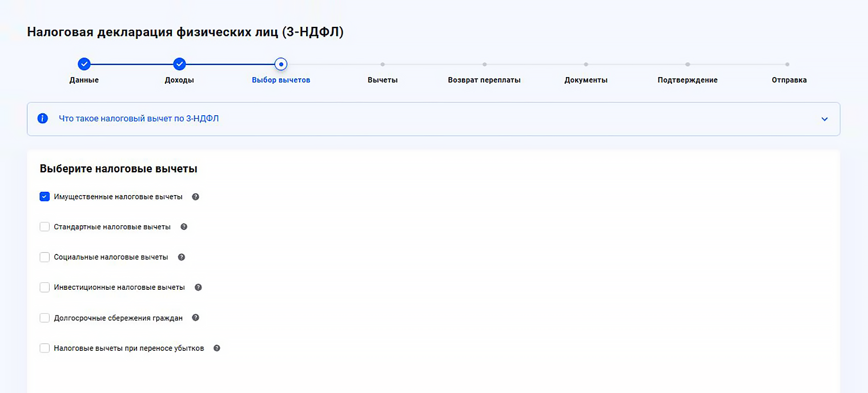Click the Имущественные налоговые вычеты label text
Screen dimensions: 868x393
click(118, 197)
